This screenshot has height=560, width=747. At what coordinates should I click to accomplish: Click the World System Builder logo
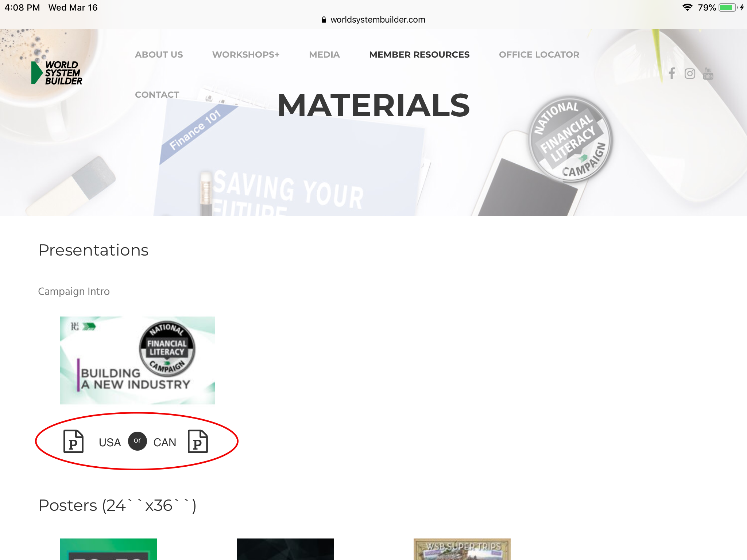57,73
